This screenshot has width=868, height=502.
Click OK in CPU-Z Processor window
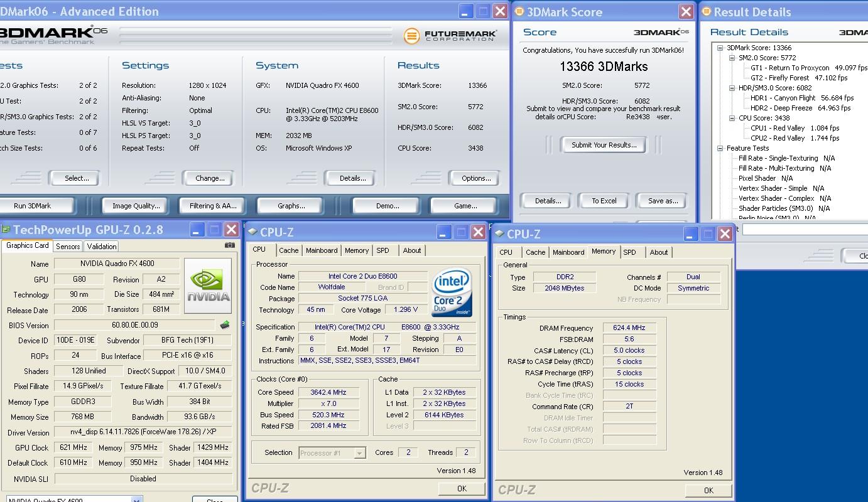[462, 489]
